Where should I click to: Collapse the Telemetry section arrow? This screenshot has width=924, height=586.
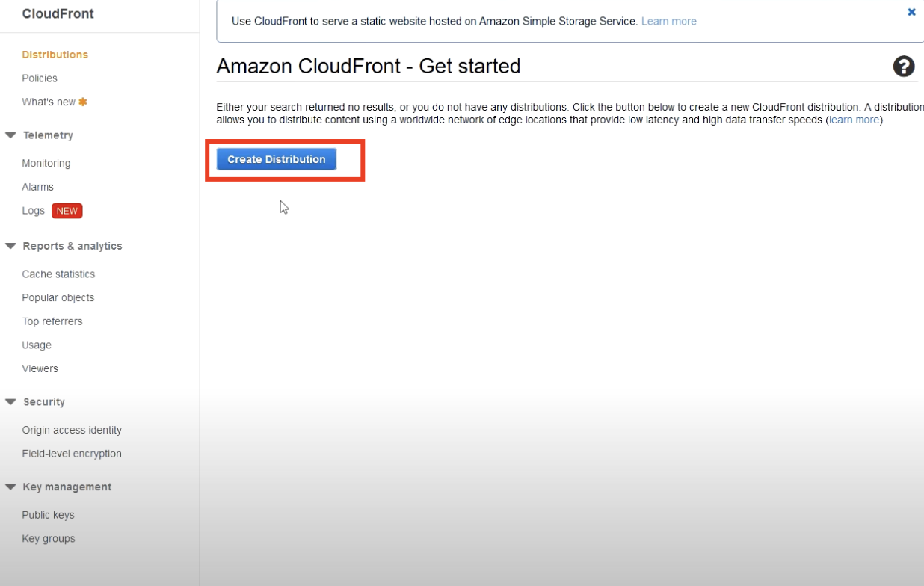(x=10, y=135)
